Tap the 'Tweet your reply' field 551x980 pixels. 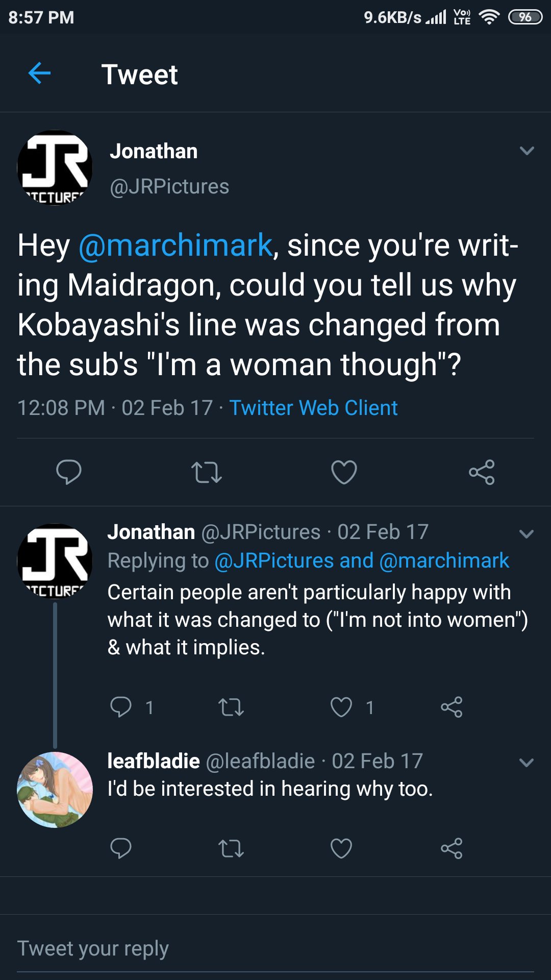pos(275,949)
